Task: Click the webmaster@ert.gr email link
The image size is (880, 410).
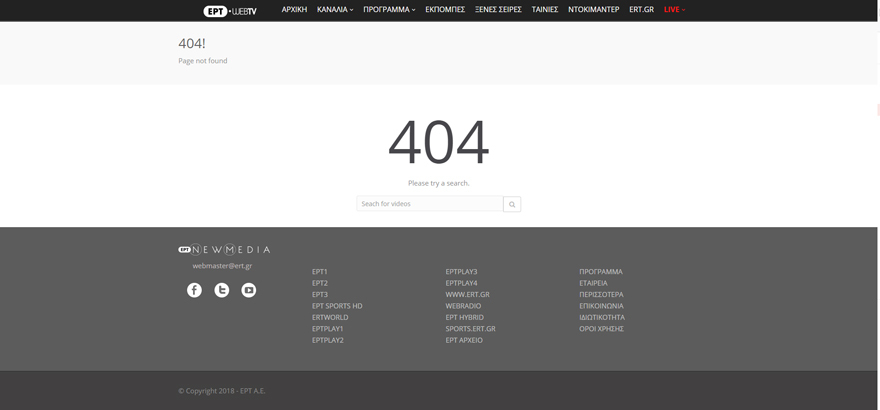Action: tap(222, 266)
